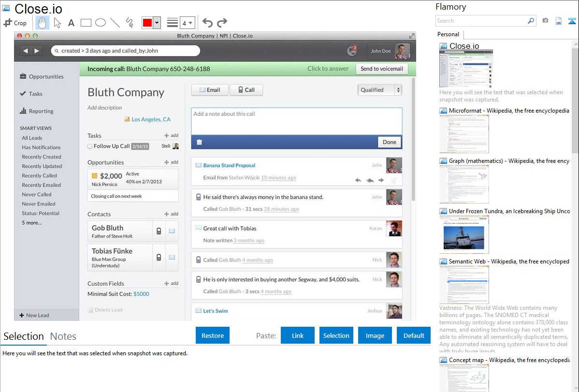Paste as Selection
Image resolution: width=579 pixels, height=392 pixels.
click(x=336, y=335)
